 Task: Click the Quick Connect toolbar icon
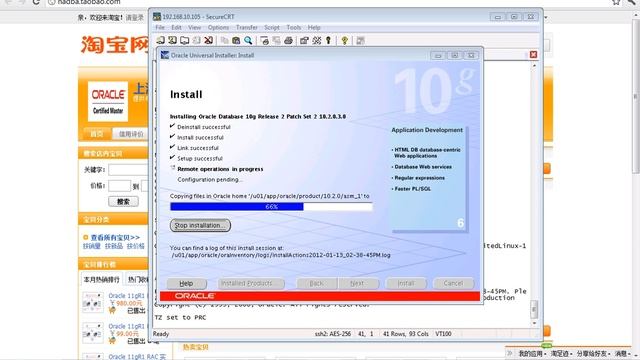tap(172, 40)
